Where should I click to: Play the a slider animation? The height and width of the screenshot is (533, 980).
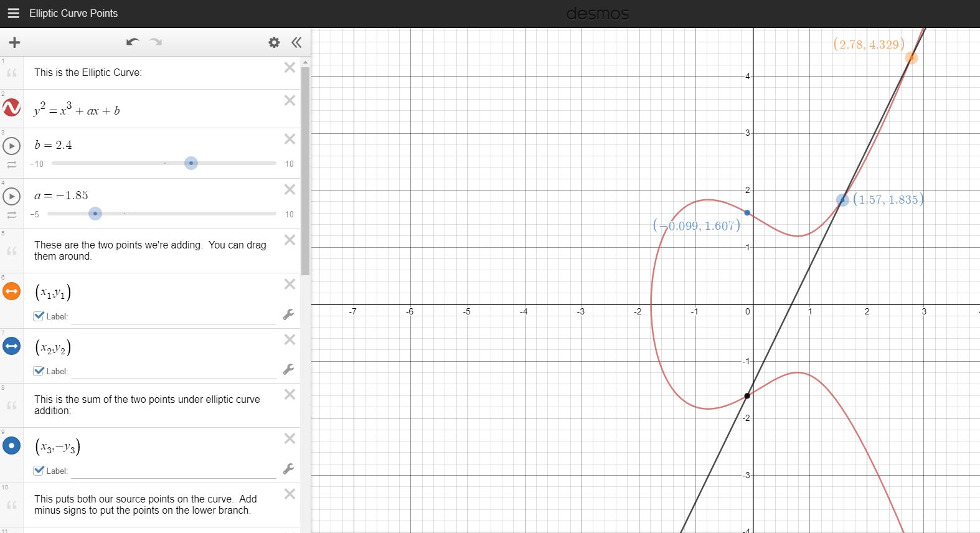[x=12, y=197]
